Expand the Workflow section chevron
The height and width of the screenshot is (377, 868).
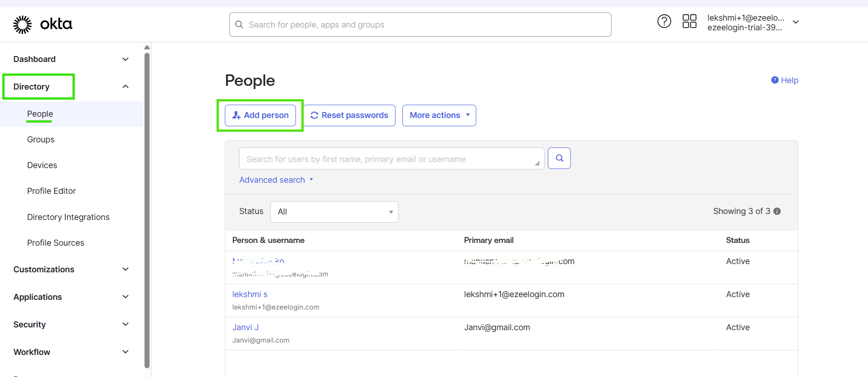(125, 352)
